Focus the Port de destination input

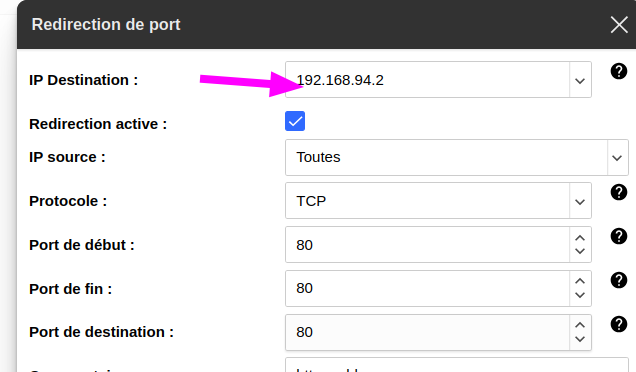(428, 332)
